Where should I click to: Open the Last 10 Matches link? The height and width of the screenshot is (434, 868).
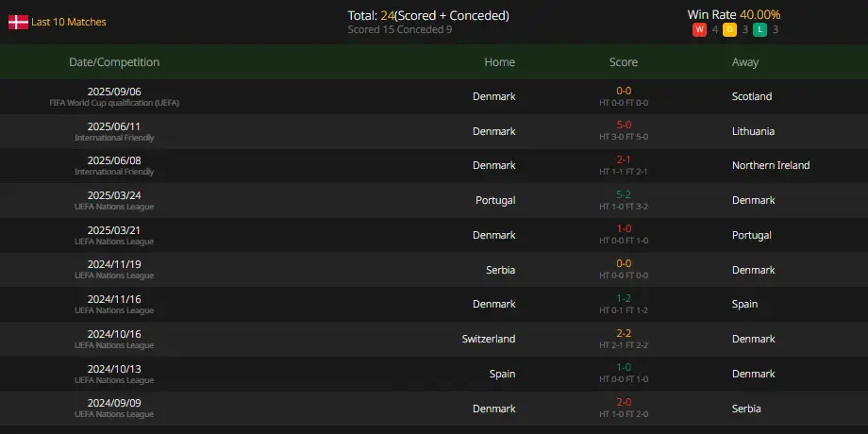pos(69,22)
